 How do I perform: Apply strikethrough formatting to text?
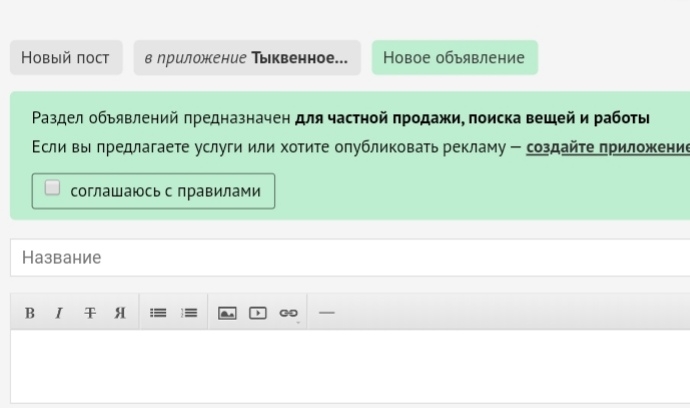(x=90, y=313)
